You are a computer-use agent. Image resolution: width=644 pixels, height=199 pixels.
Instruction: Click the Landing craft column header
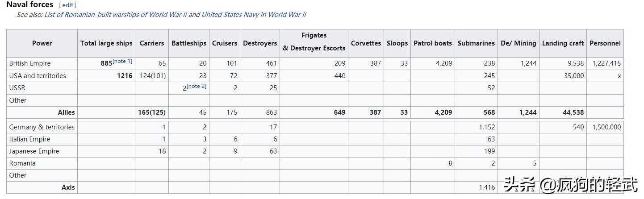click(x=563, y=43)
